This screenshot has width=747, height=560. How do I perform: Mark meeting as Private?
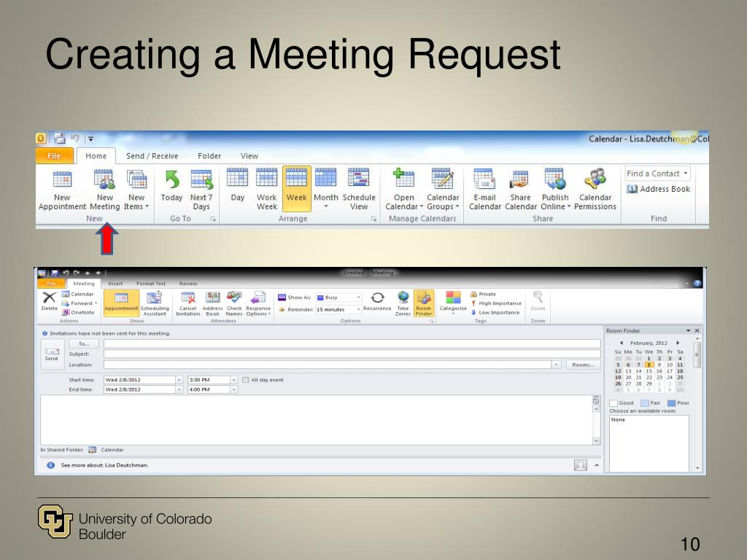pyautogui.click(x=483, y=295)
